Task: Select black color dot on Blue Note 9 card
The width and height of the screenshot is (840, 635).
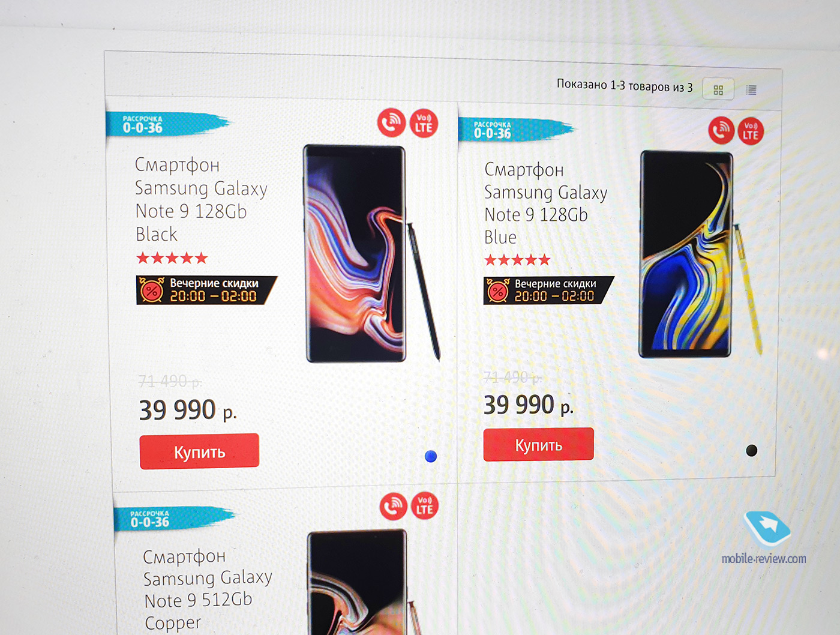Action: (x=751, y=451)
